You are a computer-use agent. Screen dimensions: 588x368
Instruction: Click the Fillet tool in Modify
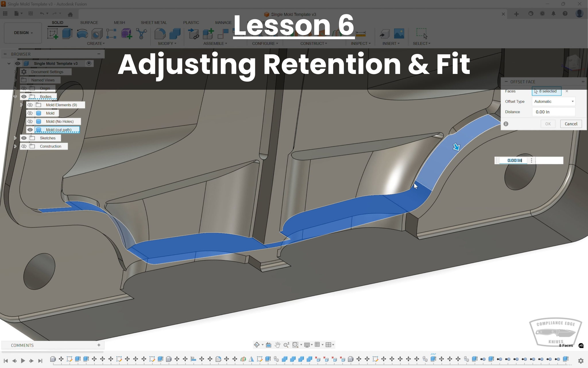pos(160,34)
